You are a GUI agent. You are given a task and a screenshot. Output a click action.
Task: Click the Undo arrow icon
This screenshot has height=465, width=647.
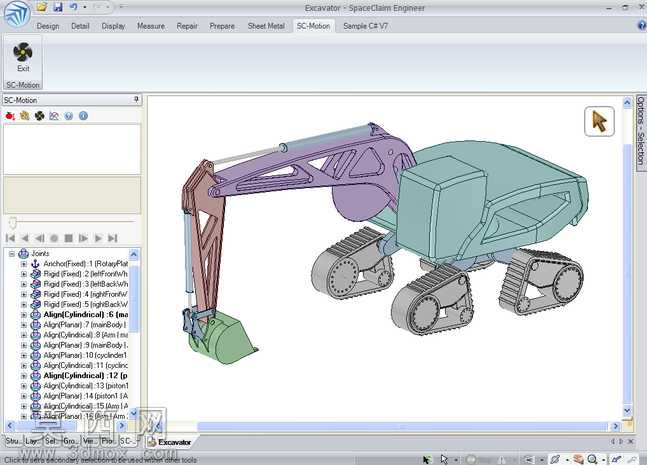(x=74, y=7)
